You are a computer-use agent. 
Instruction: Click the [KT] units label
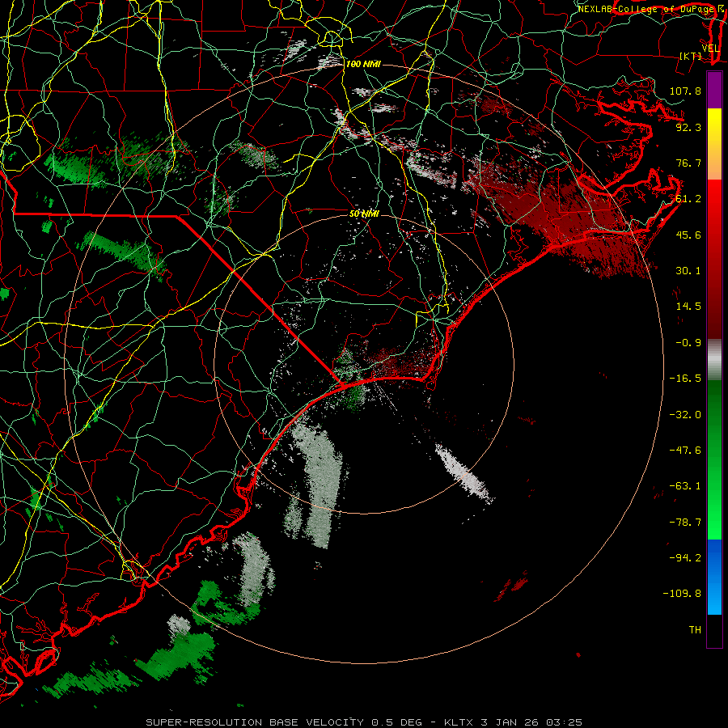(x=691, y=57)
